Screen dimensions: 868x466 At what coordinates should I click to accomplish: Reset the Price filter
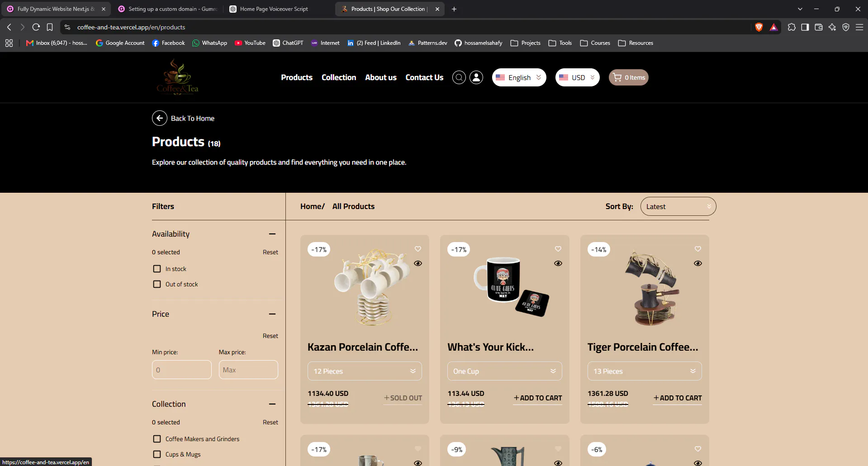[x=270, y=336]
